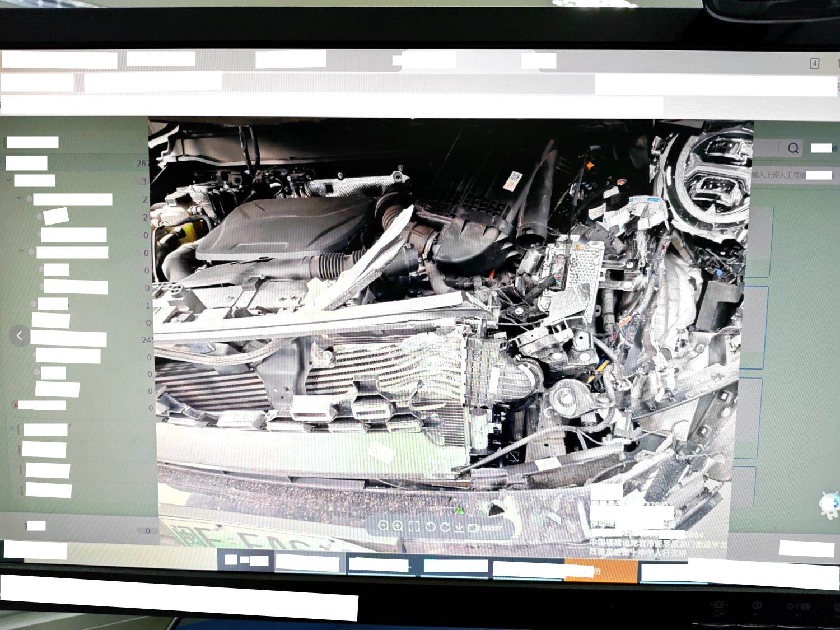This screenshot has width=840, height=630.
Task: Select the tree row with count 287
Action: point(73,163)
